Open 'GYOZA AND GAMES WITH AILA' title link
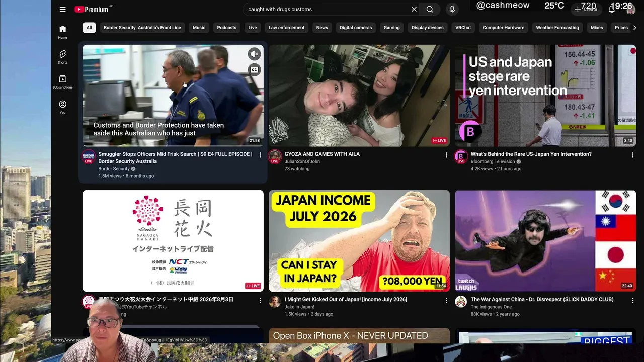 coord(322,154)
